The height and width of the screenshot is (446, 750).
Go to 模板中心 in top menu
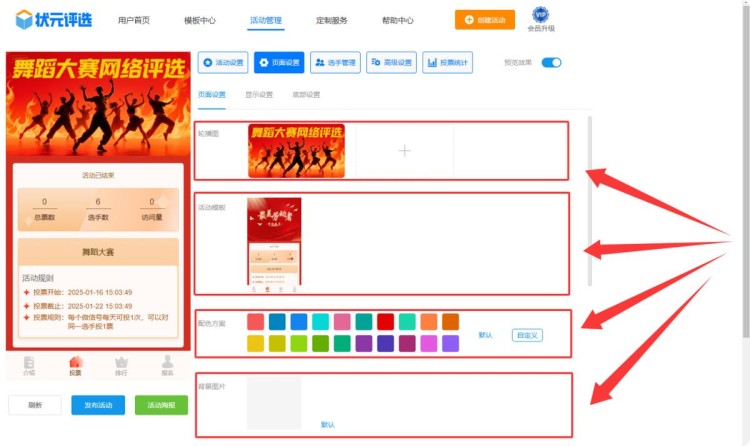pos(200,20)
